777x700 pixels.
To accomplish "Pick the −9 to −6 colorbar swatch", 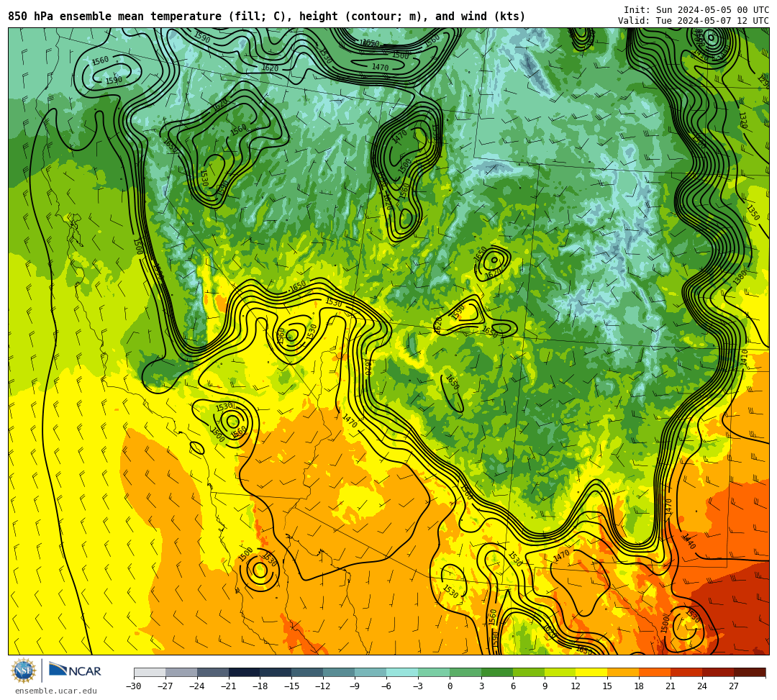I will click(371, 672).
